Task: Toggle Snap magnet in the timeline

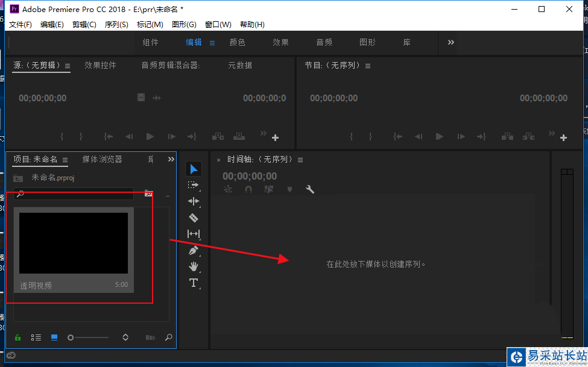Action: 248,189
